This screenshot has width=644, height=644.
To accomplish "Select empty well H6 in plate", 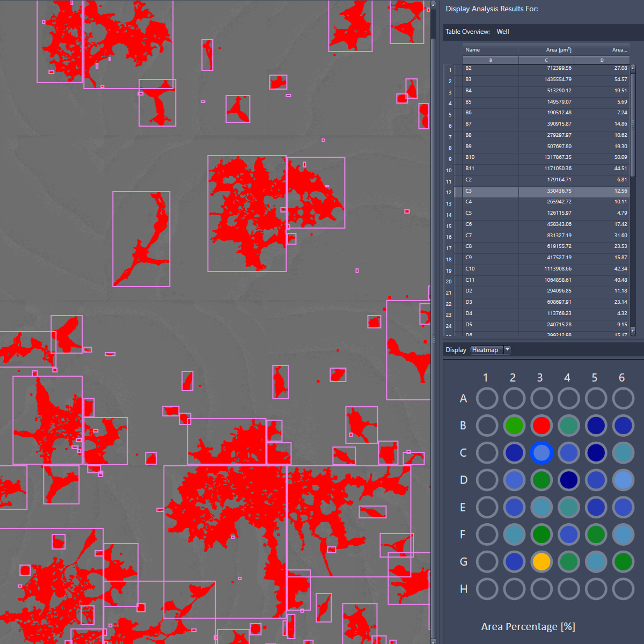I will point(623,589).
